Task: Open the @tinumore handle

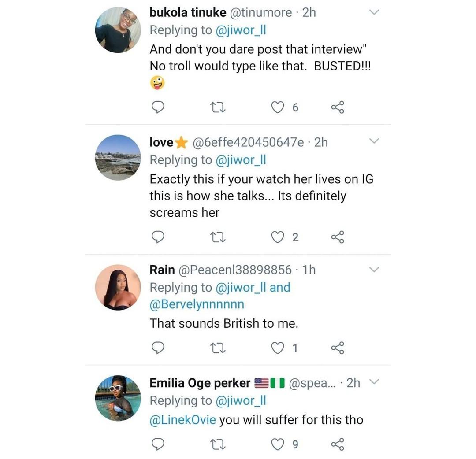Action: coord(261,13)
